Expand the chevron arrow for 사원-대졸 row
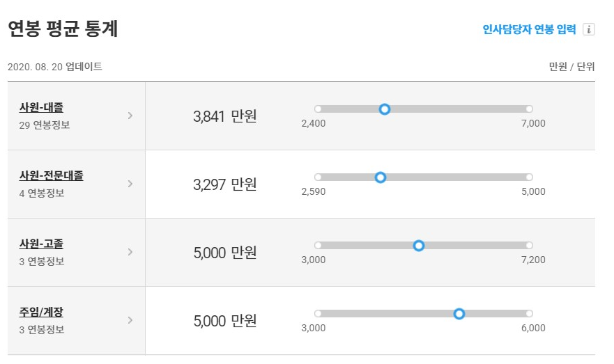The height and width of the screenshot is (364, 614). coord(130,116)
